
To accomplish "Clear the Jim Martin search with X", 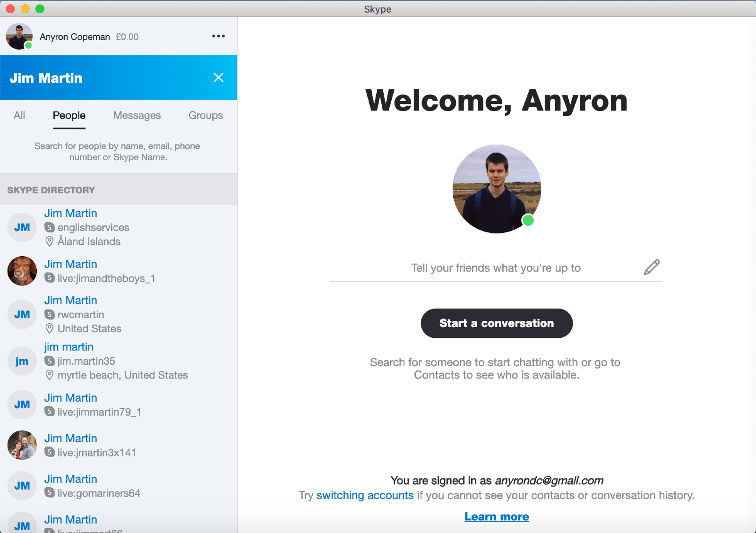I will (x=218, y=77).
